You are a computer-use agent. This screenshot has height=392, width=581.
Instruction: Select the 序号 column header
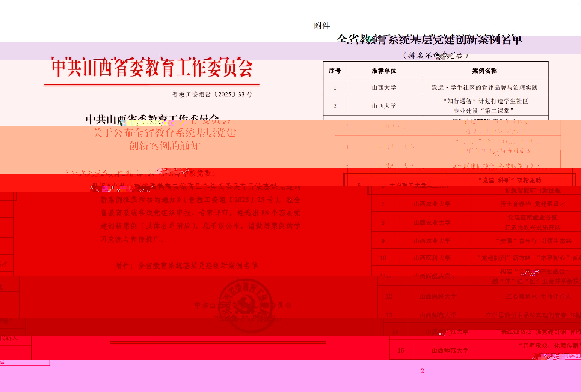[335, 71]
